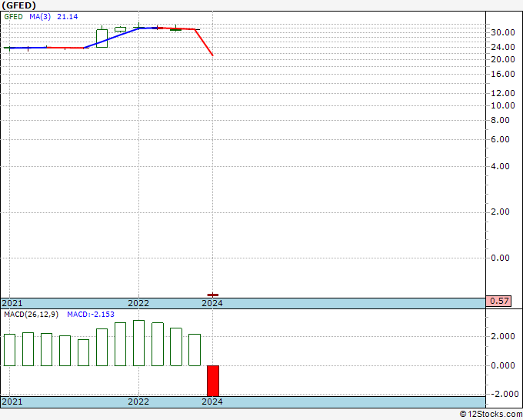Click the 2021 label on MACD timeline
523x420 pixels.
click(12, 402)
